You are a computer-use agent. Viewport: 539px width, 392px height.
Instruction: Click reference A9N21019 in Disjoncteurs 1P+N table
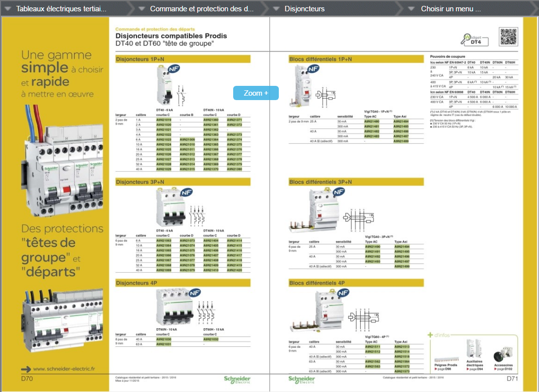[163, 120]
